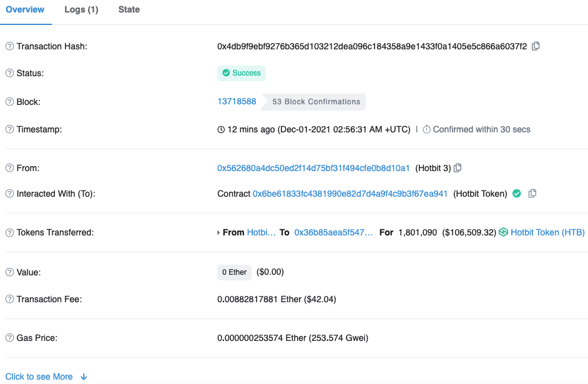Select the Overview tab
The height and width of the screenshot is (384, 588).
pyautogui.click(x=25, y=10)
